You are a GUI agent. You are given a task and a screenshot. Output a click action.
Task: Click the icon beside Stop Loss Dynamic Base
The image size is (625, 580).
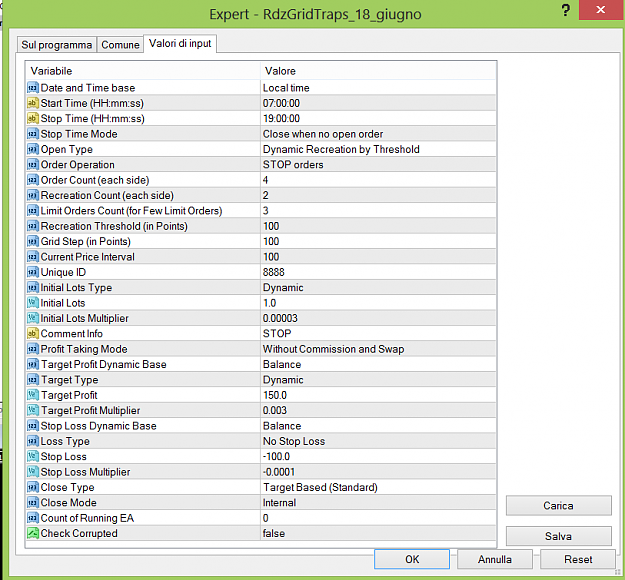33,426
